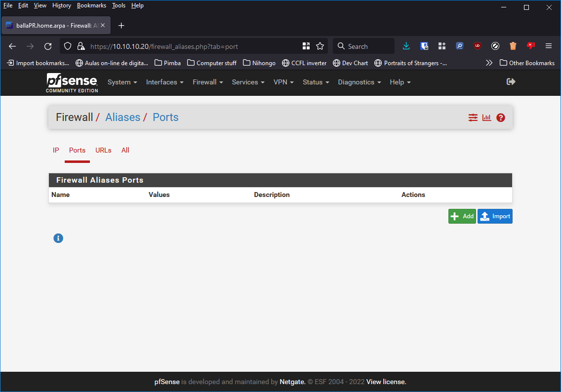Click the pfSense Community Edition logo
This screenshot has height=392, width=561.
pos(72,82)
